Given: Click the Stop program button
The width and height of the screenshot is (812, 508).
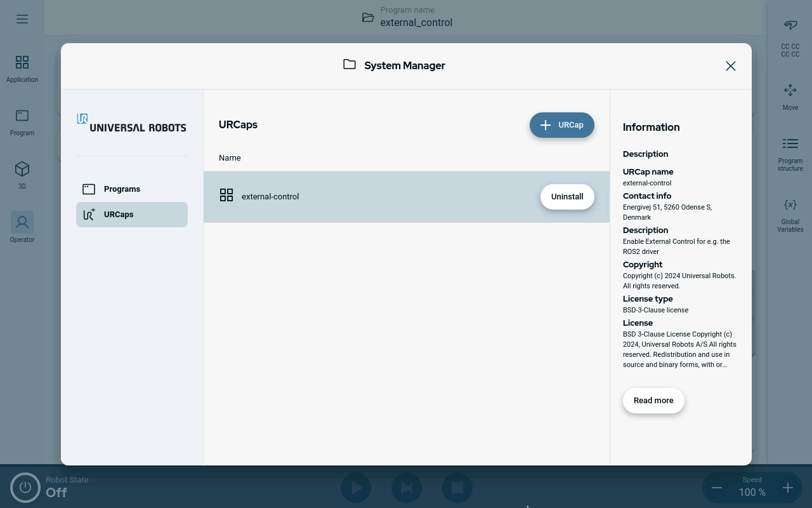Looking at the screenshot, I should tap(457, 488).
